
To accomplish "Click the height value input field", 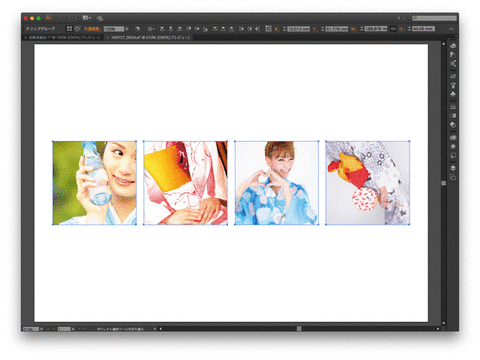I will (x=423, y=29).
